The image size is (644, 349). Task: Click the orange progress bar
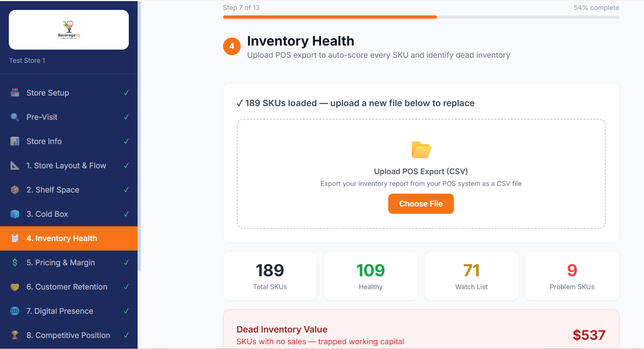click(x=330, y=17)
